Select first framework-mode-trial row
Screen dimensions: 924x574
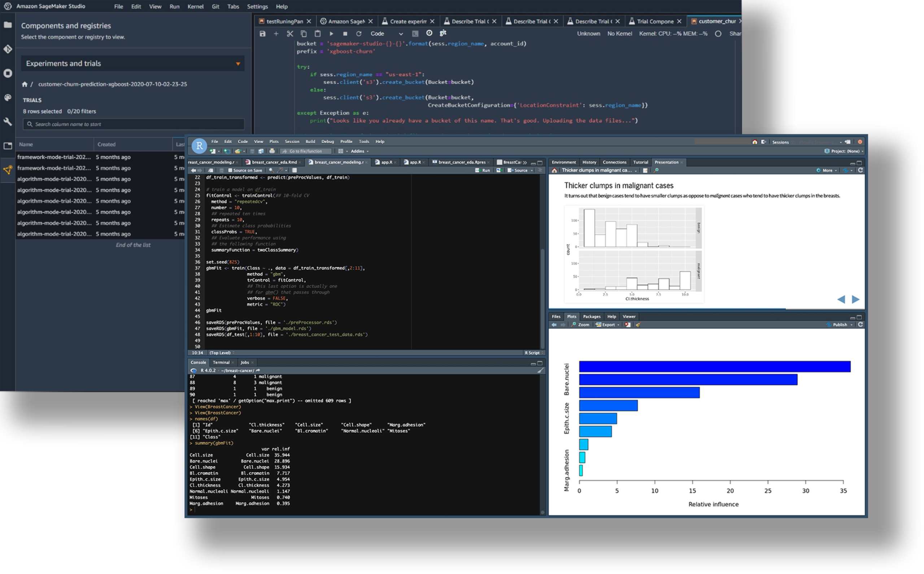coord(54,157)
